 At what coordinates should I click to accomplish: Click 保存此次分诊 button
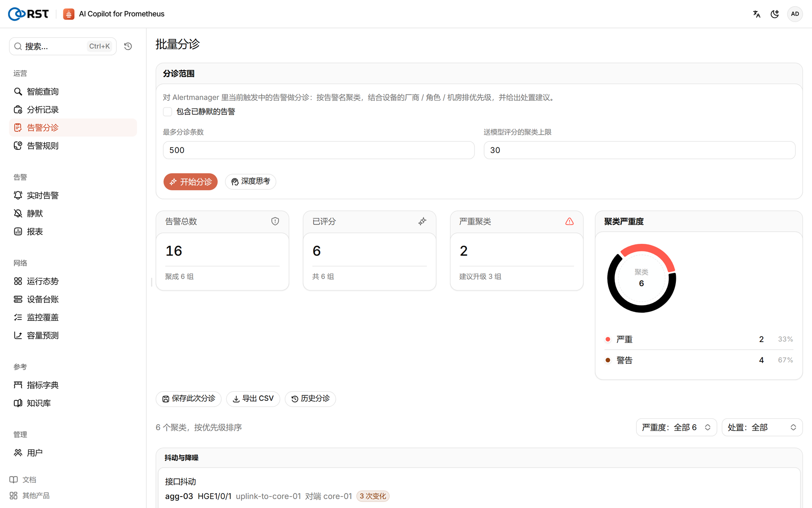pos(189,399)
